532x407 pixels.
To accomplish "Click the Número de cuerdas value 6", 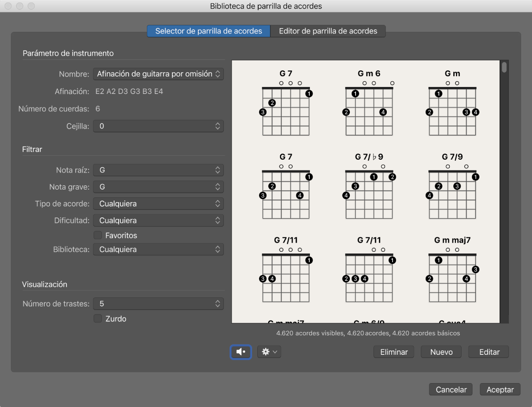I will [x=98, y=109].
